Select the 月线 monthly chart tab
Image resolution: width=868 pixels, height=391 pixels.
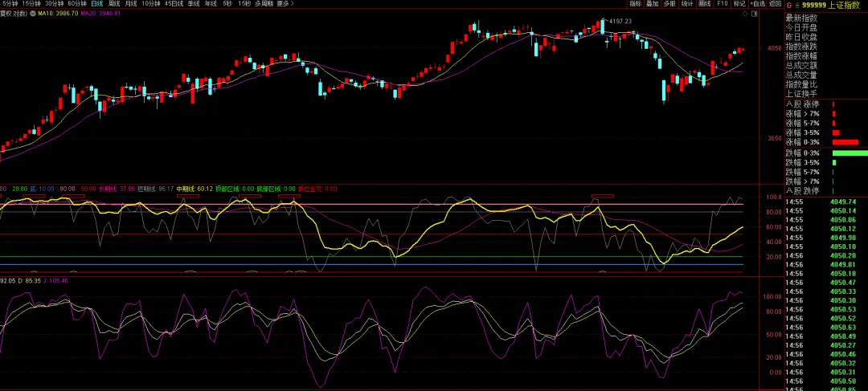point(131,3)
